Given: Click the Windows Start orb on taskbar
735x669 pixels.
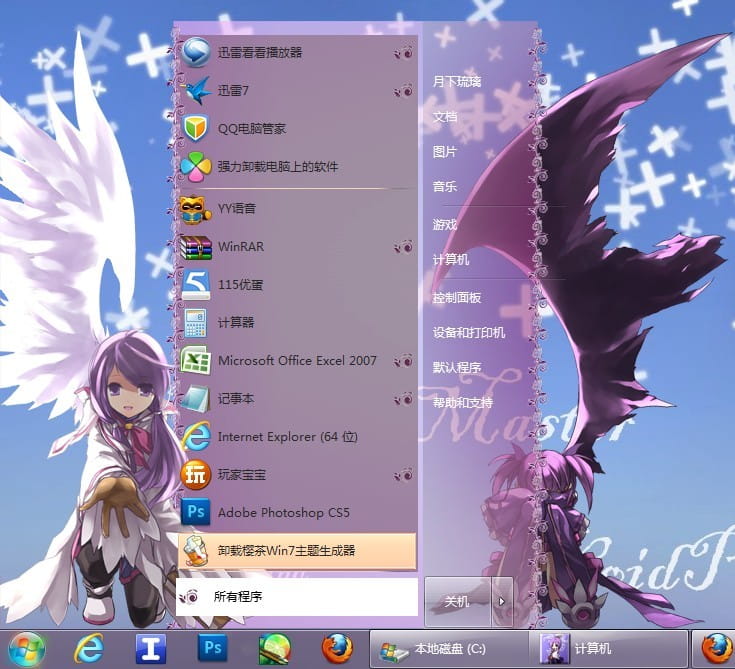Looking at the screenshot, I should pos(27,649).
